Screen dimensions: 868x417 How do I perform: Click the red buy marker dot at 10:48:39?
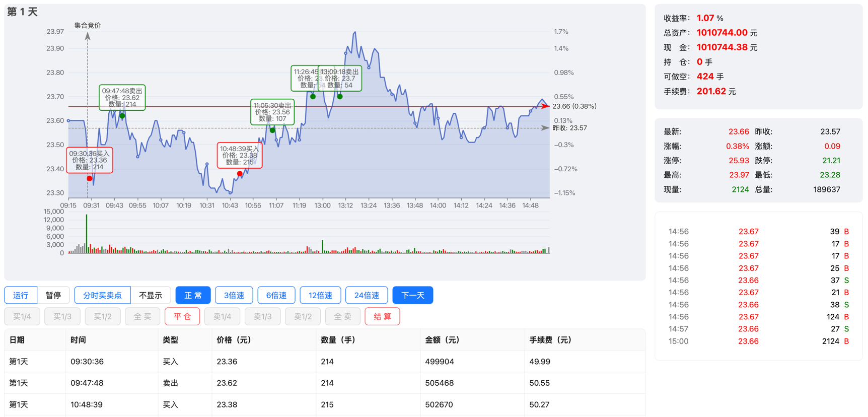(240, 174)
